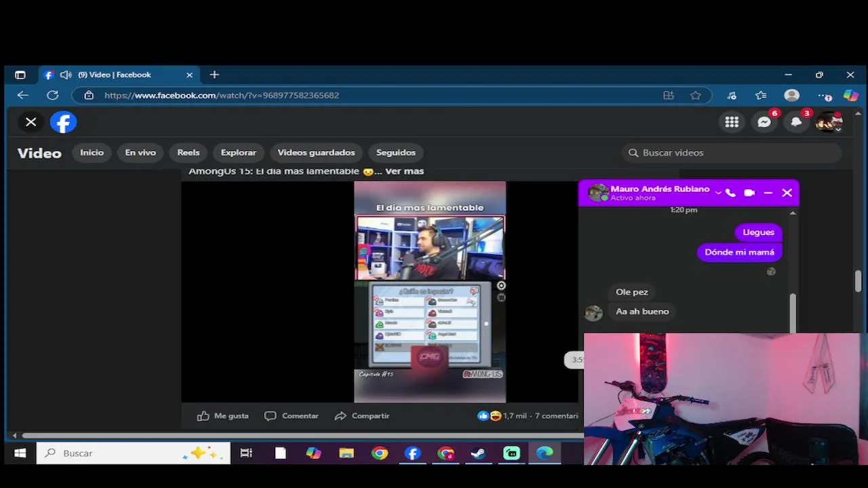Open Edge settings and more menu

(824, 96)
